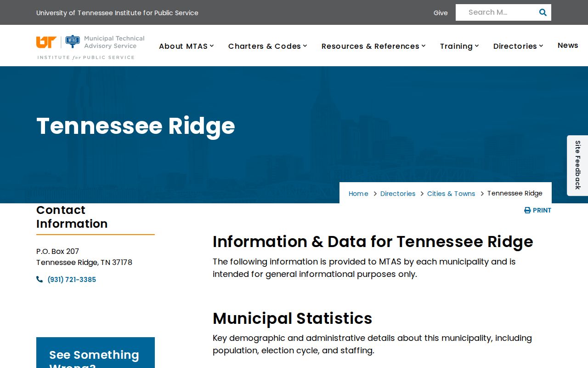This screenshot has height=368, width=588.
Task: Open Directories breadcrumb link
Action: pyautogui.click(x=398, y=194)
